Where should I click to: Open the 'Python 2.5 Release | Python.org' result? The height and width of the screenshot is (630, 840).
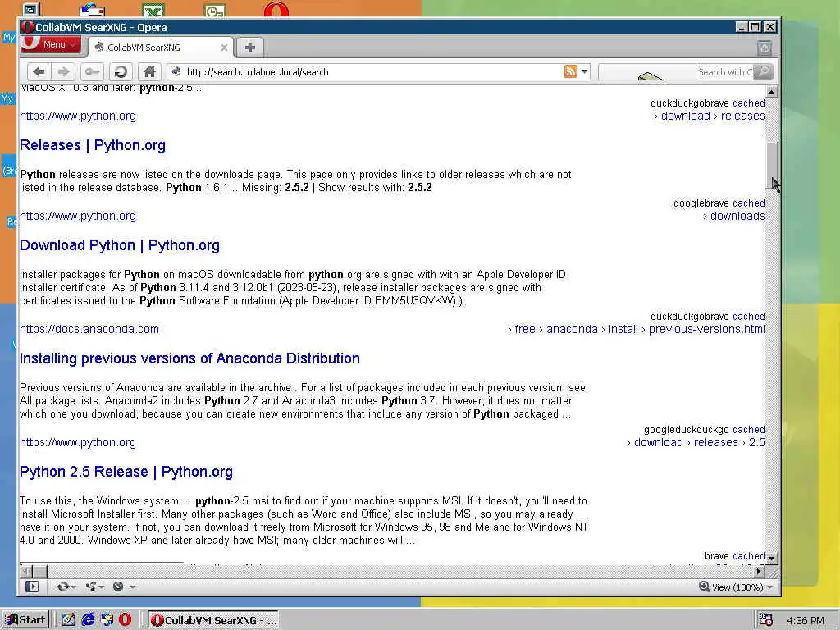point(126,472)
